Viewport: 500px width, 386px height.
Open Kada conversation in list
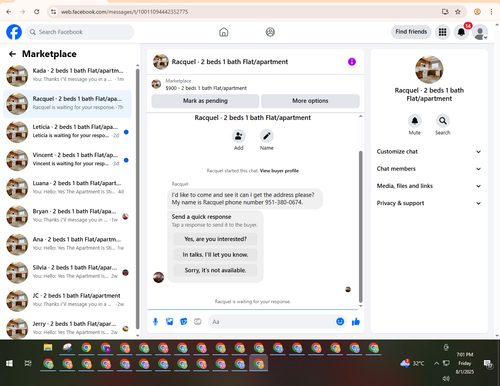click(67, 76)
